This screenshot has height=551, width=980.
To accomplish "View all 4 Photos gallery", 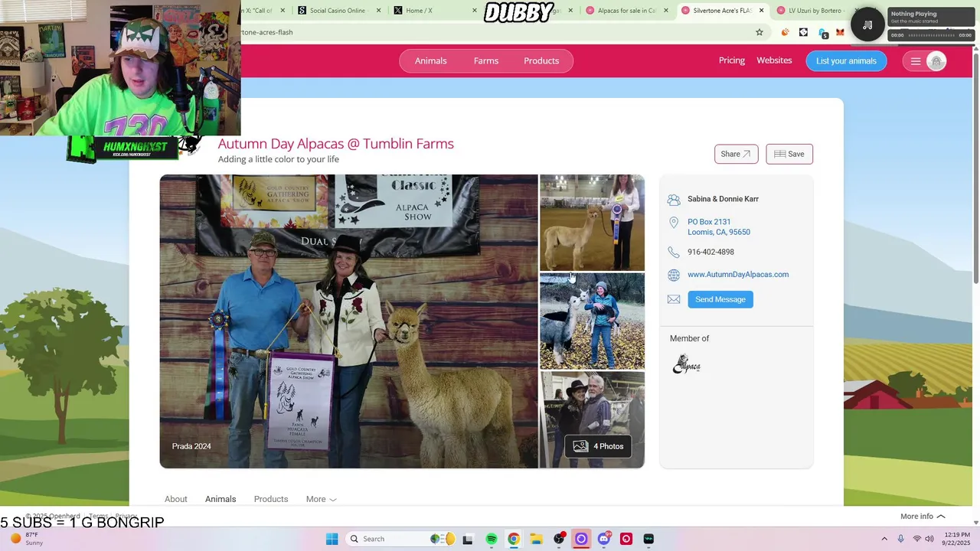I will 598,446.
